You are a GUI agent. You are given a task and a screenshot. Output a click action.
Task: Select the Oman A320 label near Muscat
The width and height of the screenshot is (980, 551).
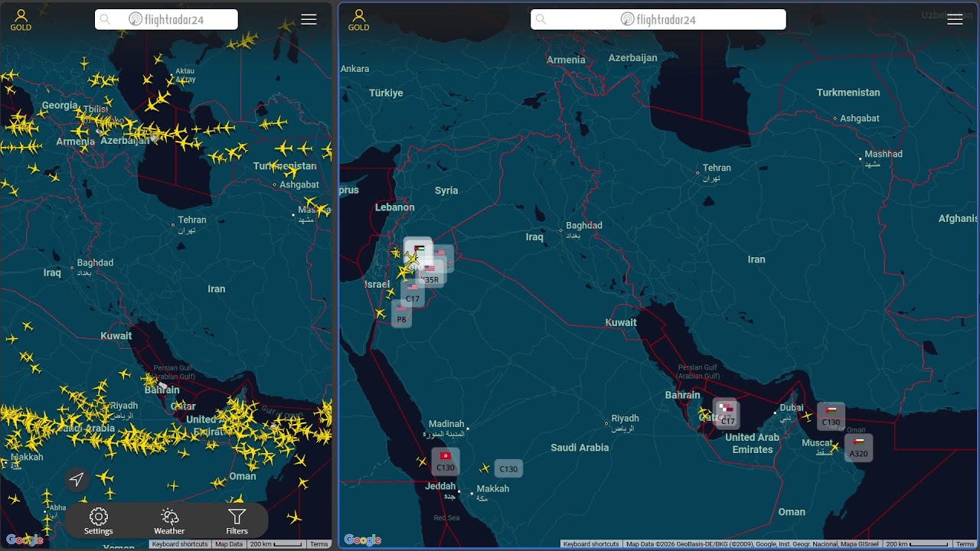tap(858, 447)
